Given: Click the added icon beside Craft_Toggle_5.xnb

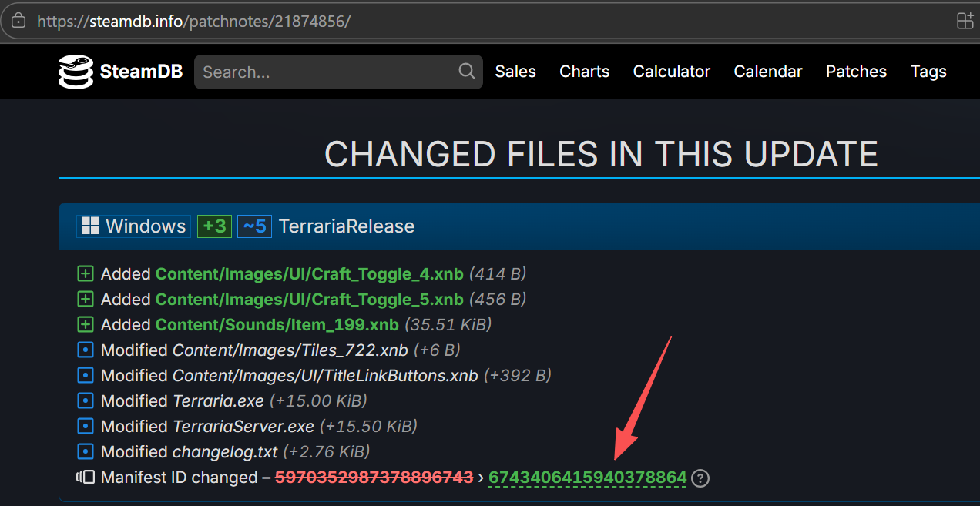Looking at the screenshot, I should click(86, 300).
